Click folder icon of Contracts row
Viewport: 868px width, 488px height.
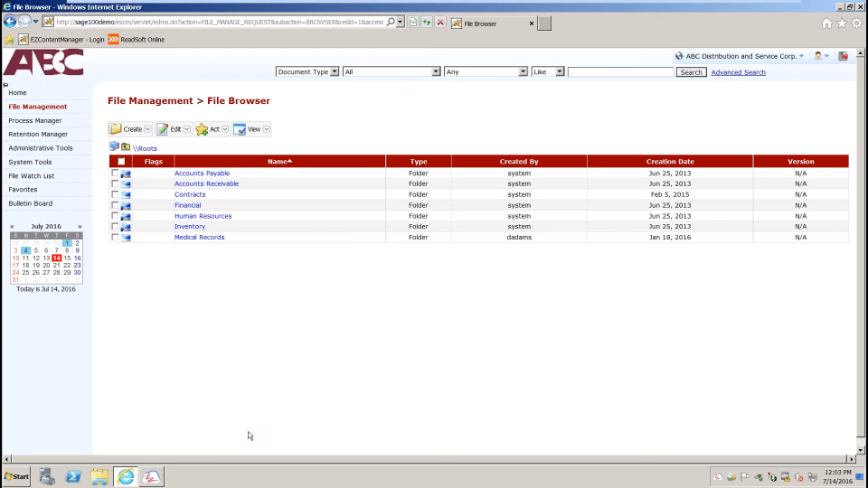click(126, 195)
